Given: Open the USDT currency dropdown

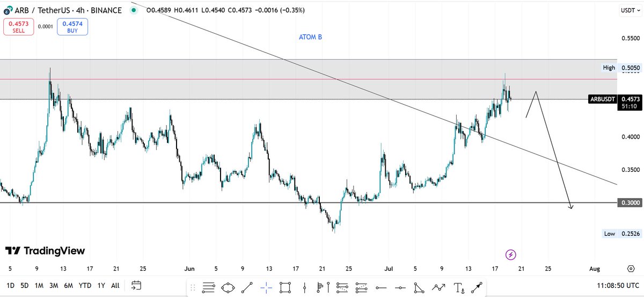Looking at the screenshot, I should point(628,10).
